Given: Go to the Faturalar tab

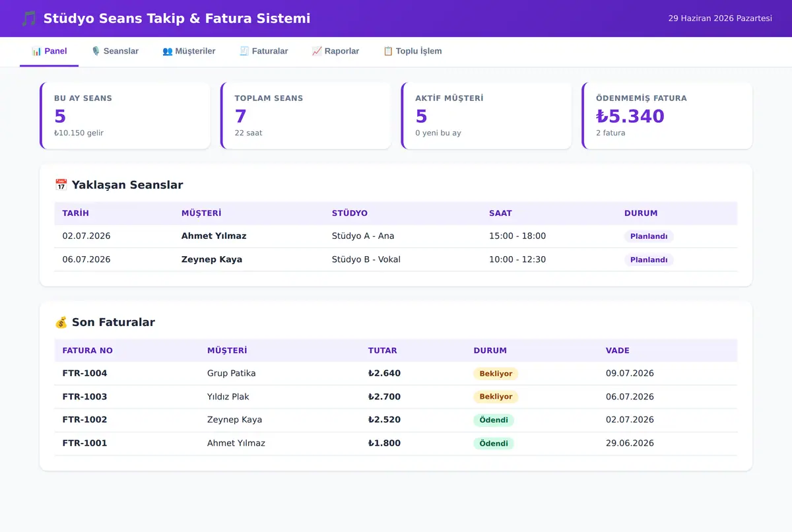Looking at the screenshot, I should (263, 51).
